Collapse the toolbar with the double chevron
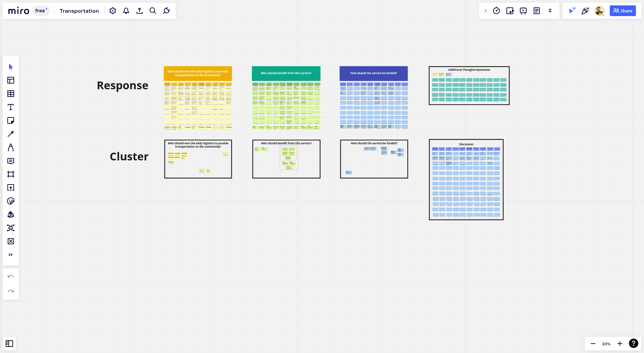Screen dimensions: 644x353 click(550, 10)
